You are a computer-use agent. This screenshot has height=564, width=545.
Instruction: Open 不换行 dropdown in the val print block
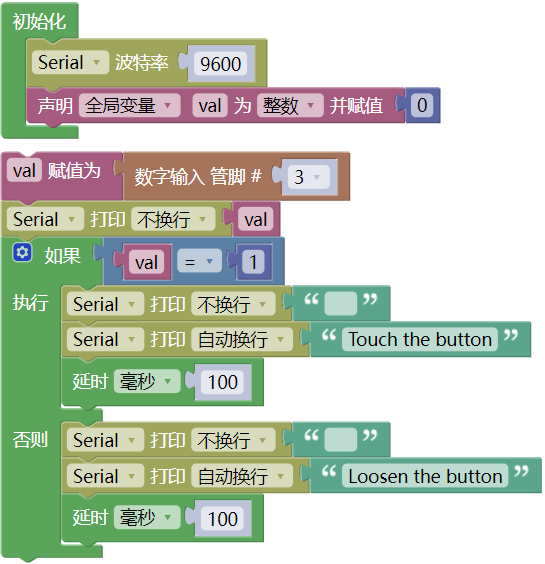point(173,219)
